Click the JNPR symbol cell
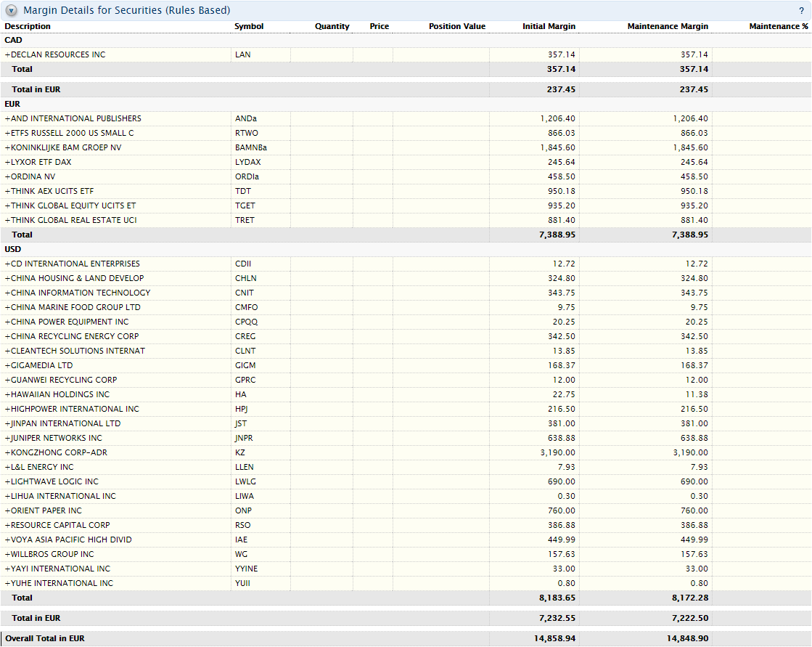 (244, 438)
